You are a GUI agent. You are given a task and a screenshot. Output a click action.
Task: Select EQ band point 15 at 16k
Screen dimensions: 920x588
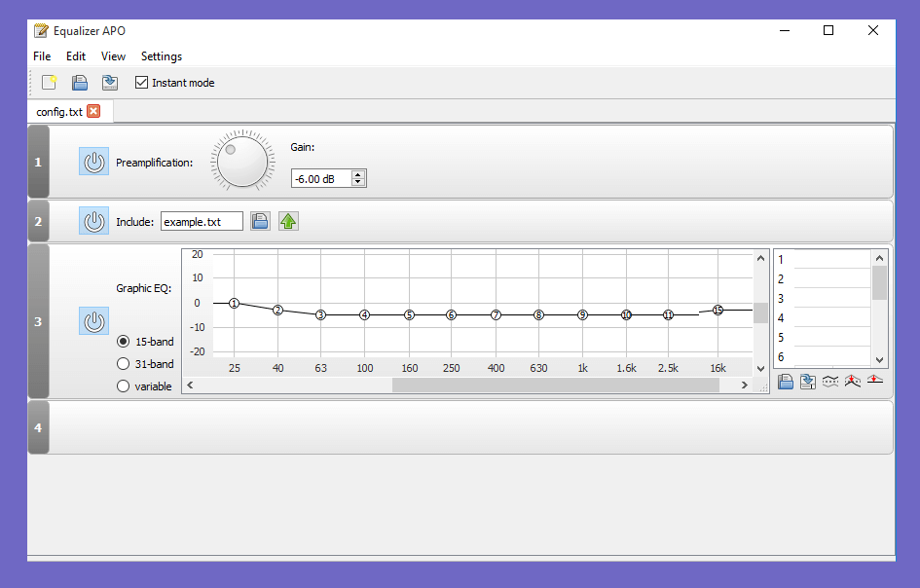[x=718, y=310]
